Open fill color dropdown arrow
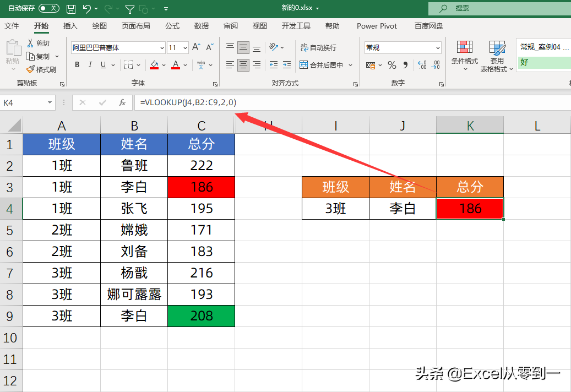The width and height of the screenshot is (571, 392). (x=164, y=65)
